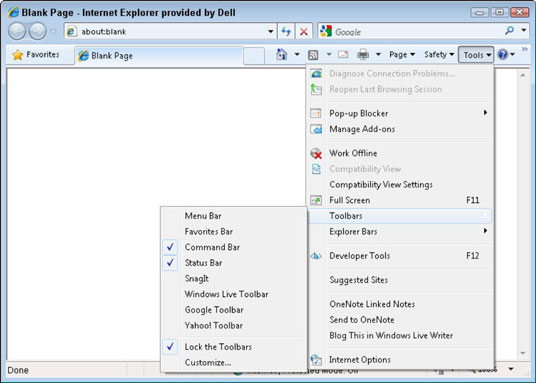Screen dimensions: 536x383
Task: Open the Page menu
Action: [402, 55]
